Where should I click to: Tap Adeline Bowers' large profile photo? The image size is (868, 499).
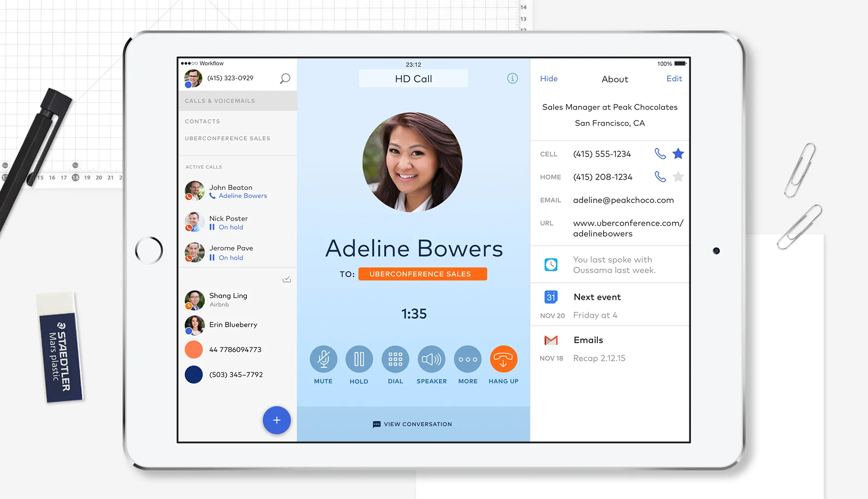pos(413,162)
